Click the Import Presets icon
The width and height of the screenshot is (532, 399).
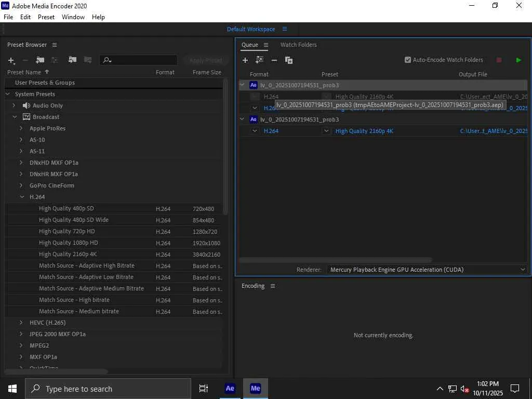(72, 60)
